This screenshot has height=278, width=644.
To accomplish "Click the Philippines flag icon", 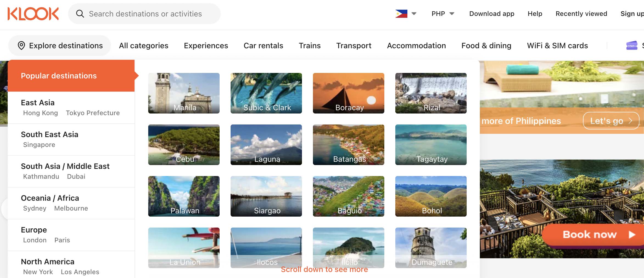I will tap(401, 14).
